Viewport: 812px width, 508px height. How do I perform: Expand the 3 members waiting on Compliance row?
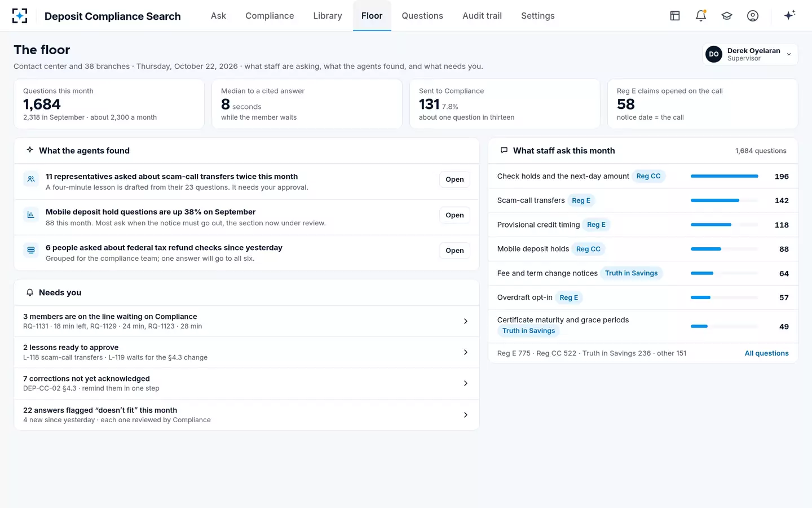(x=246, y=321)
